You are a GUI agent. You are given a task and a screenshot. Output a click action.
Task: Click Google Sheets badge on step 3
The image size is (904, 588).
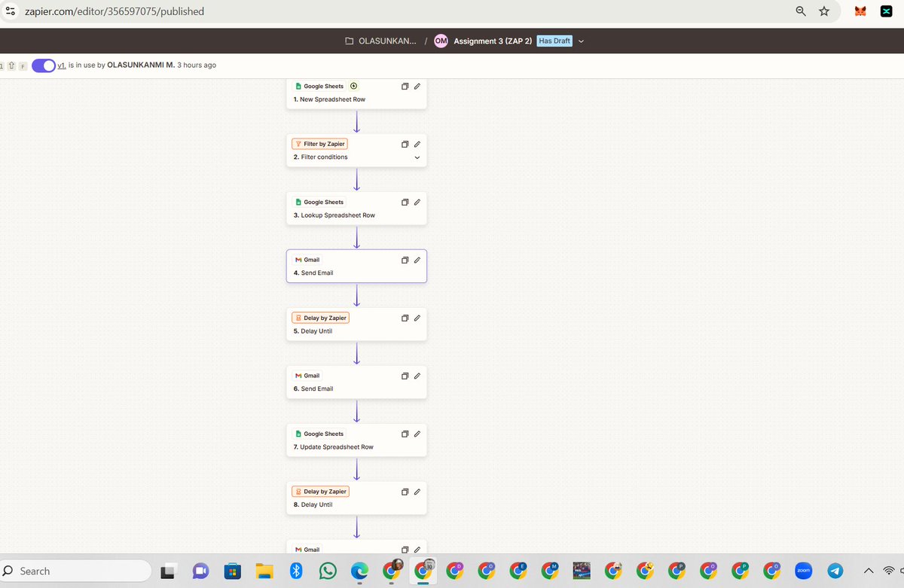[x=319, y=202]
